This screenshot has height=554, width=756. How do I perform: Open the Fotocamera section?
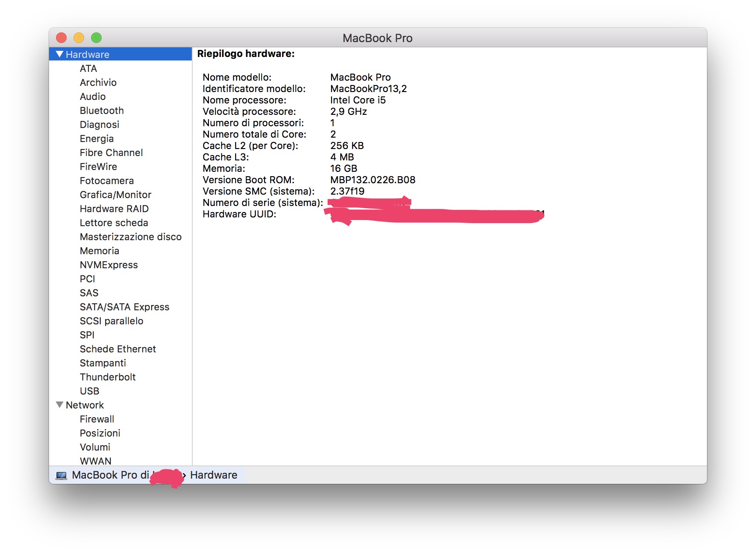(x=107, y=181)
